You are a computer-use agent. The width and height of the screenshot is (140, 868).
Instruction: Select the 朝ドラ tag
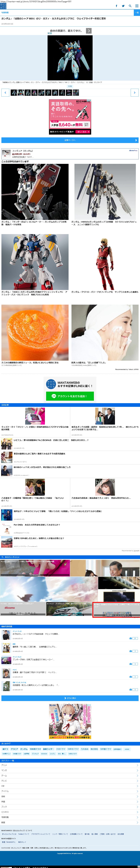point(5,749)
